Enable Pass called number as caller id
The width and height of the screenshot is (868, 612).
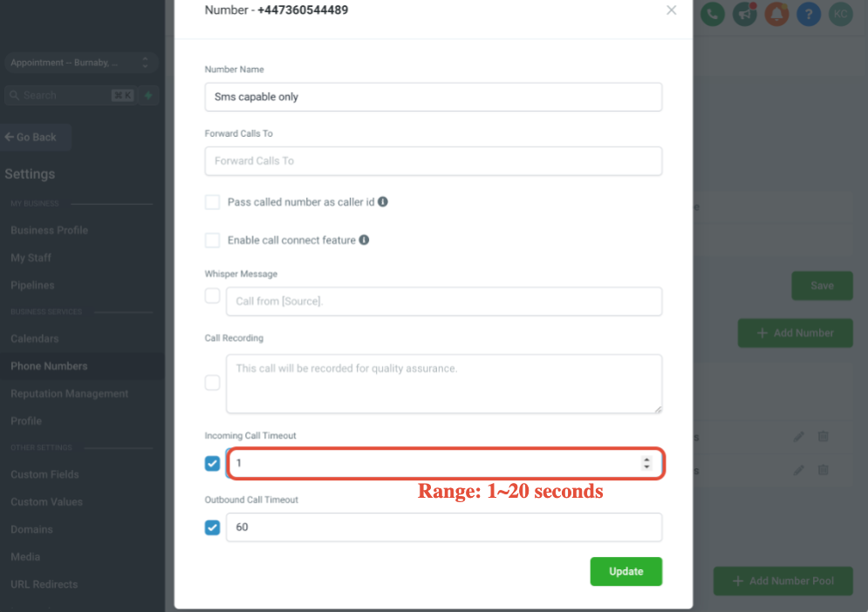pos(213,202)
